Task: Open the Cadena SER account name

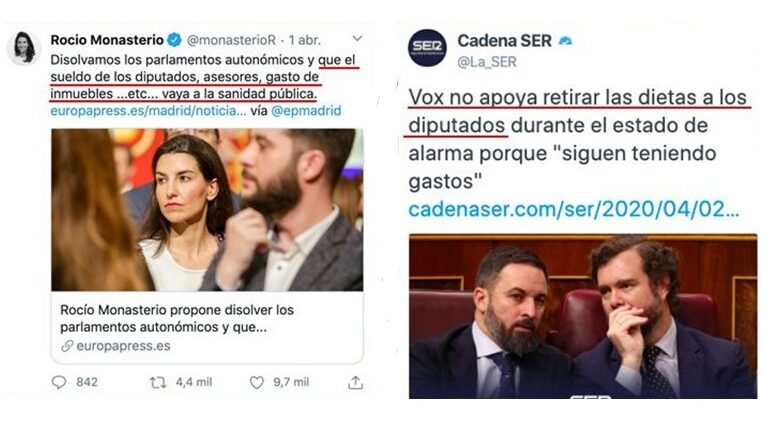Action: 504,41
